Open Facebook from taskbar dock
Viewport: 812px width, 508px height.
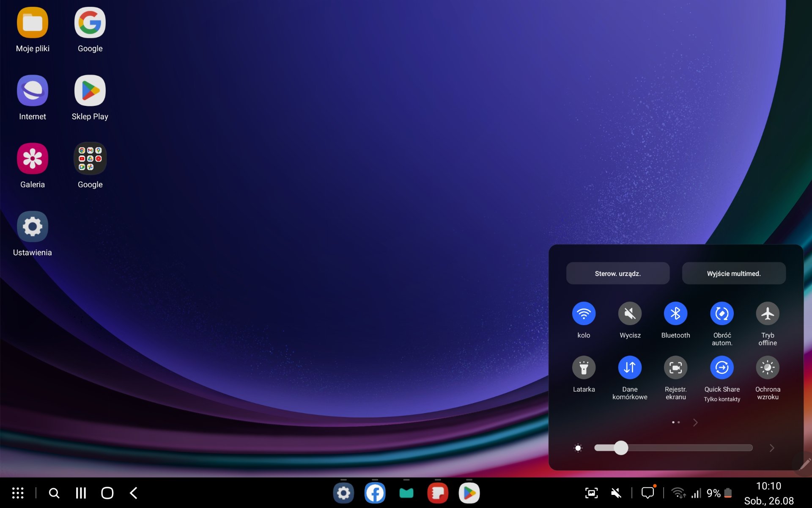375,493
